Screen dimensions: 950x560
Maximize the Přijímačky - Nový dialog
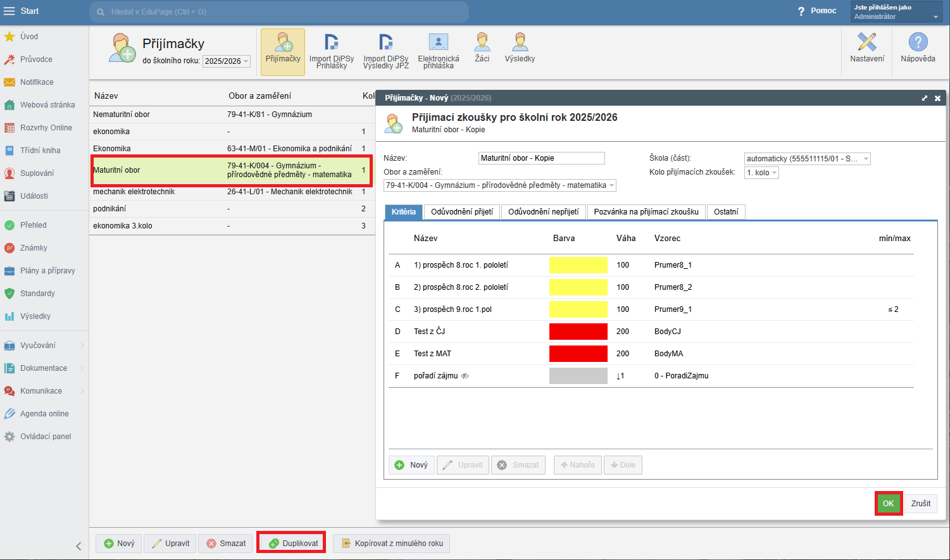(925, 98)
